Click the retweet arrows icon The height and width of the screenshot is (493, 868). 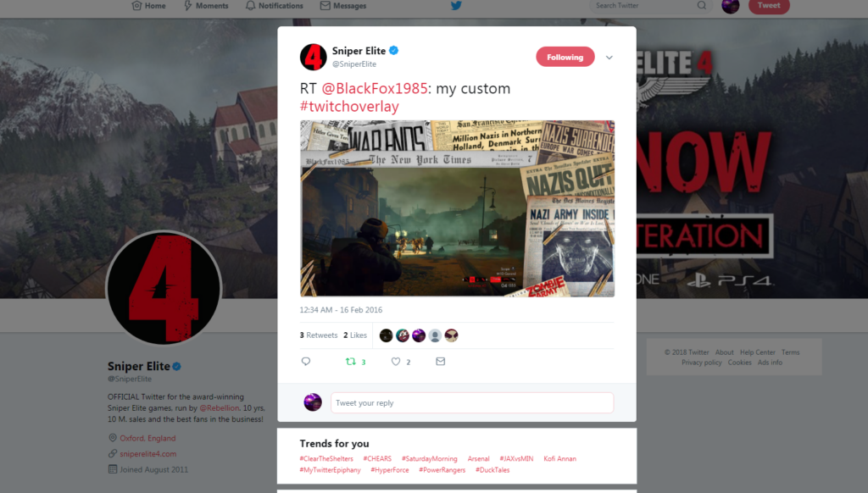[350, 362]
